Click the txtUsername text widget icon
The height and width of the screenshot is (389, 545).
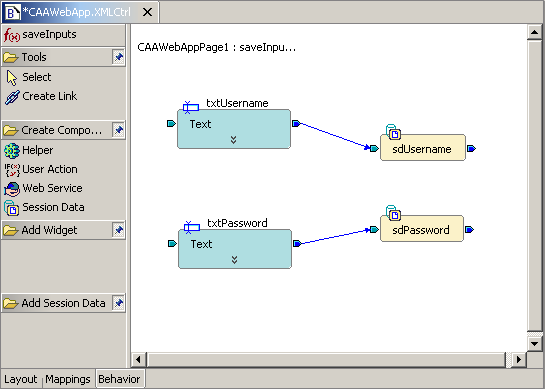[191, 107]
